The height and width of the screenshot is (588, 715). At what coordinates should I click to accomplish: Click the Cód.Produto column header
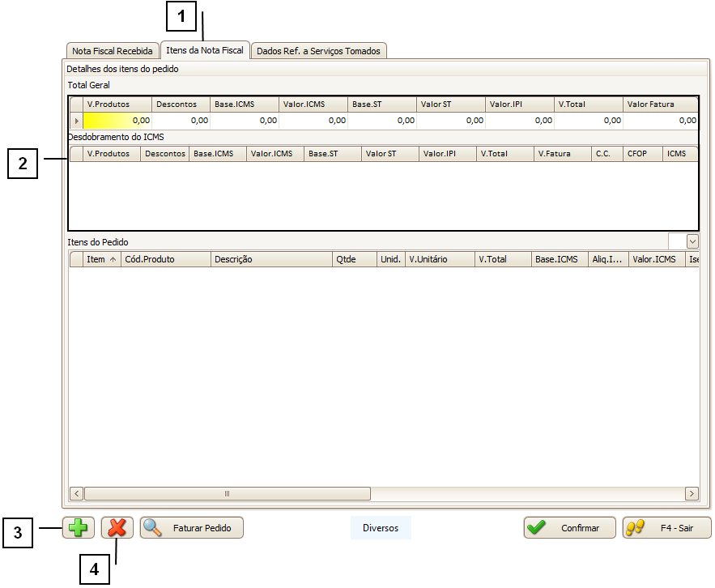tap(165, 259)
